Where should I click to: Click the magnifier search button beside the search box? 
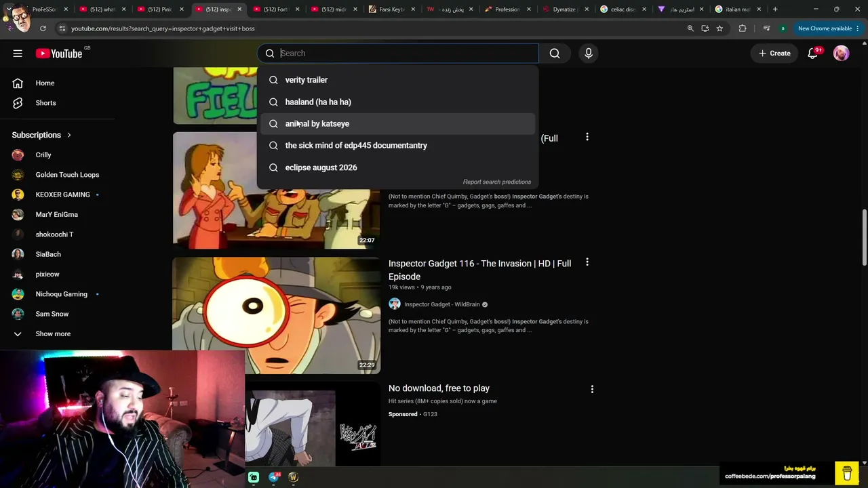(555, 54)
